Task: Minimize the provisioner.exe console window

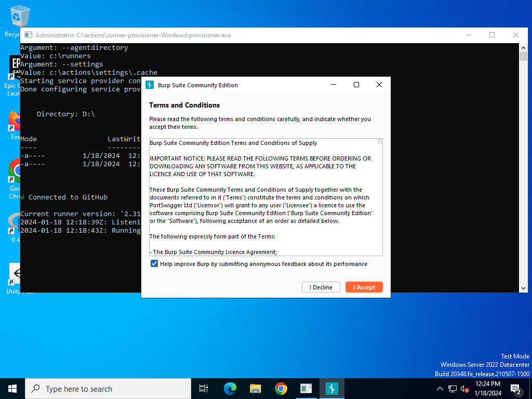Action: 469,35
